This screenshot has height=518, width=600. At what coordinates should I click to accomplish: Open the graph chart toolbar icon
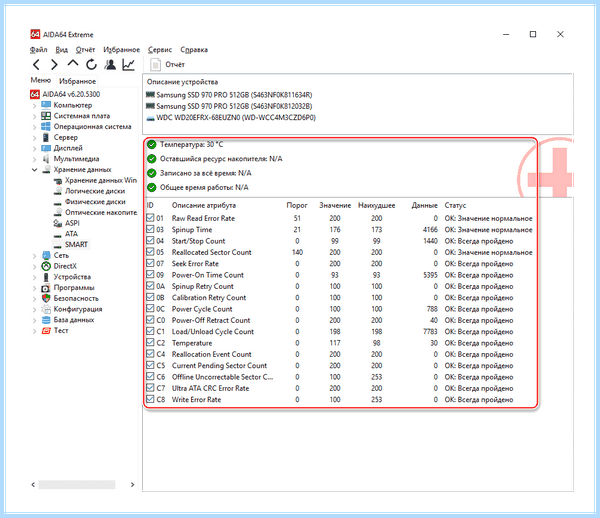129,65
